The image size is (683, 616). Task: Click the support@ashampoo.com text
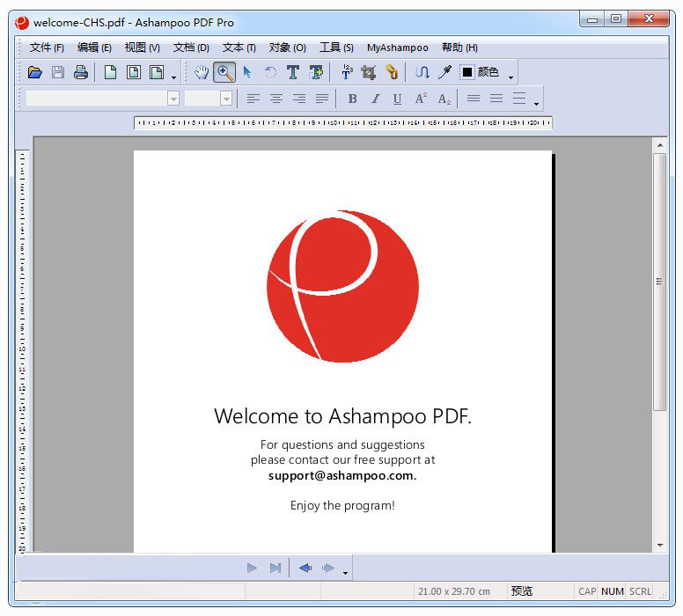(x=342, y=475)
